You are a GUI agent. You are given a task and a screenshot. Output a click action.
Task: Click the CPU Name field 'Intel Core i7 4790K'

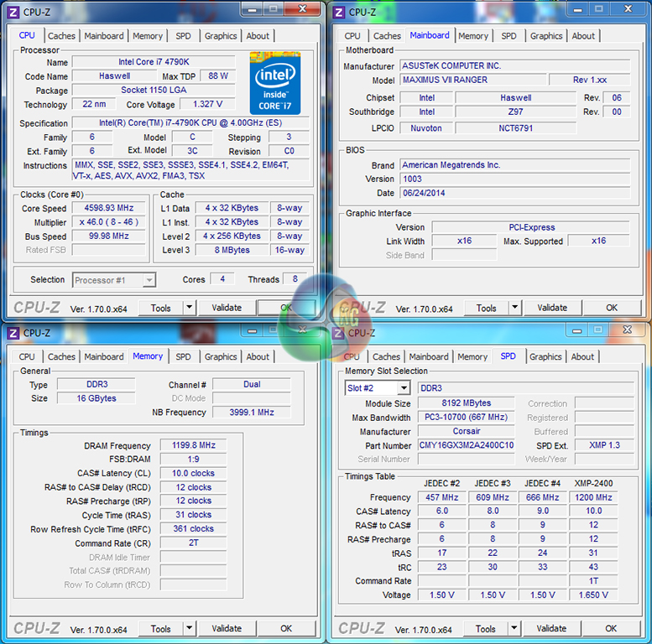(x=154, y=62)
